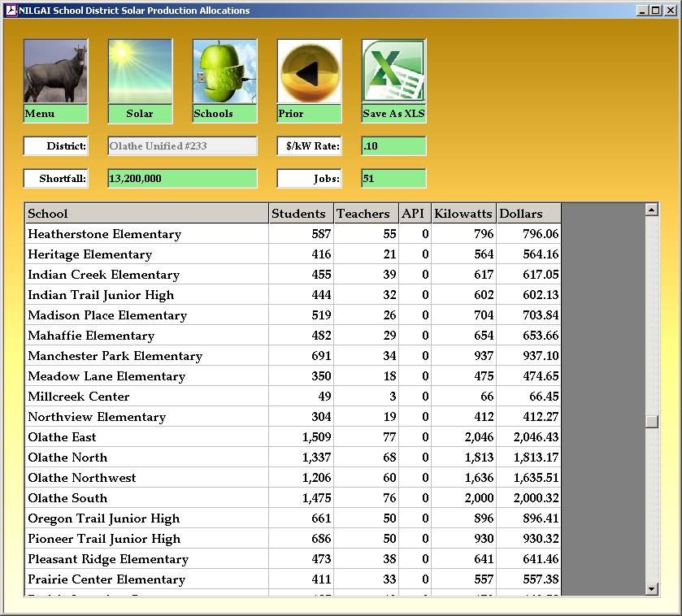682x616 pixels.
Task: Sort by the School column header
Action: 146,214
